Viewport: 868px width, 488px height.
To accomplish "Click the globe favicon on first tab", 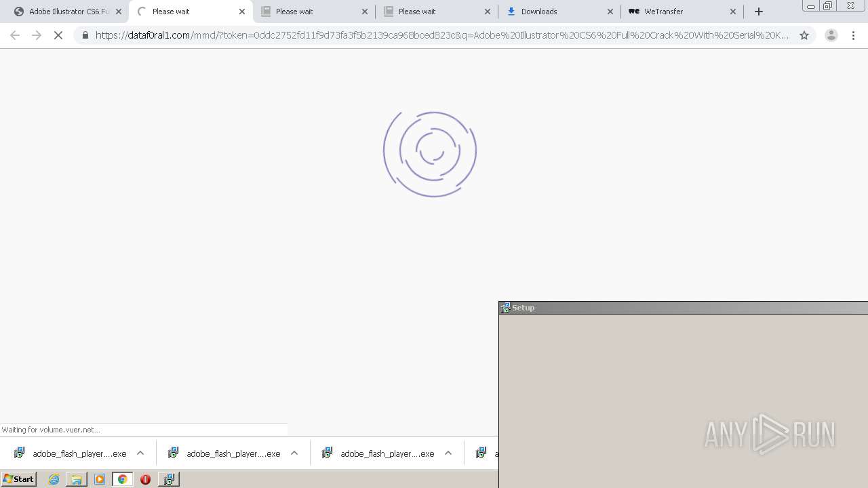I will coord(19,12).
